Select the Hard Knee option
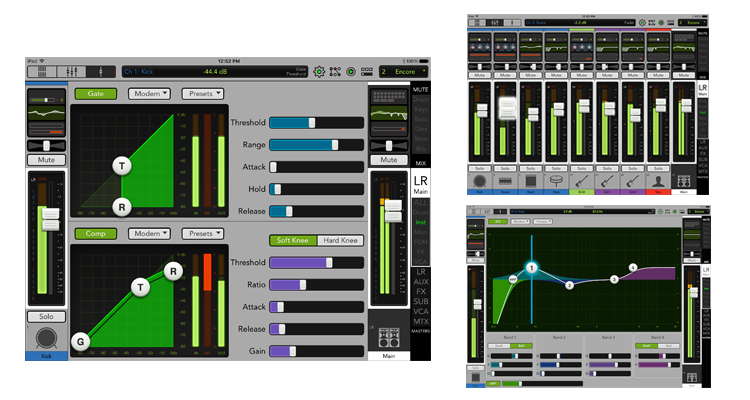750x400 pixels. [x=340, y=241]
